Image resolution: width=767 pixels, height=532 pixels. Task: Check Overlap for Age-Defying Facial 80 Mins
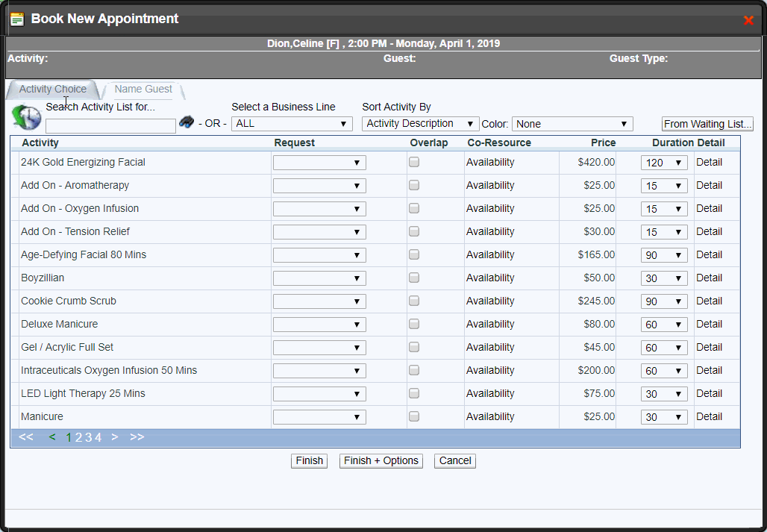tap(414, 254)
